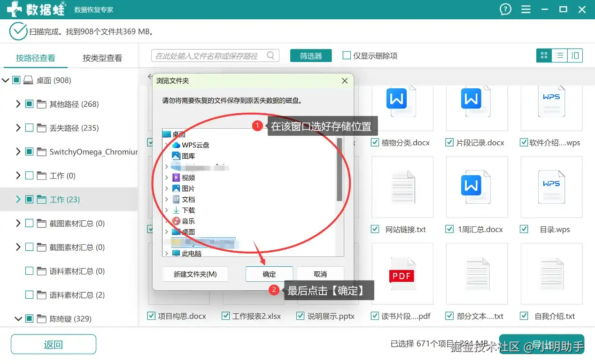Click the 下载 download arrow icon in dialog
Image resolution: width=595 pixels, height=364 pixels.
pyautogui.click(x=176, y=210)
